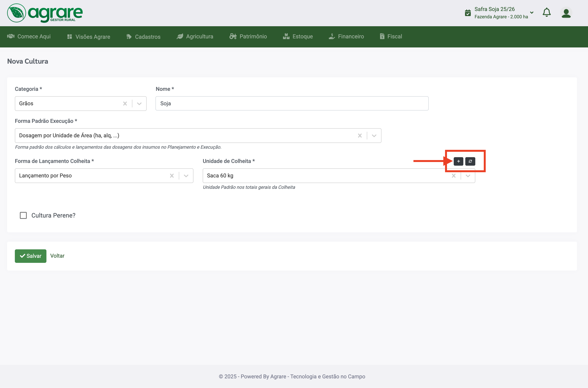Open the Comece Aqui menu
The height and width of the screenshot is (388, 588).
pyautogui.click(x=29, y=36)
